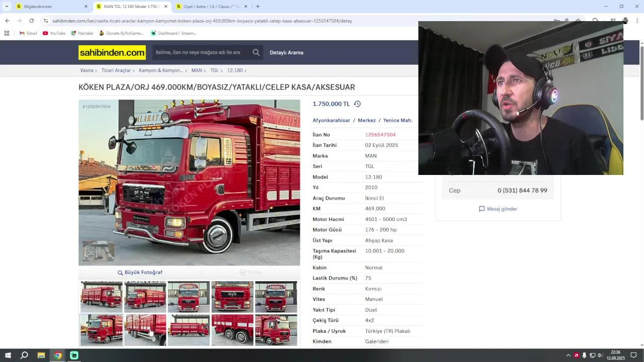Open the YouTube bookmark
The width and height of the screenshot is (644, 362).
(54, 33)
